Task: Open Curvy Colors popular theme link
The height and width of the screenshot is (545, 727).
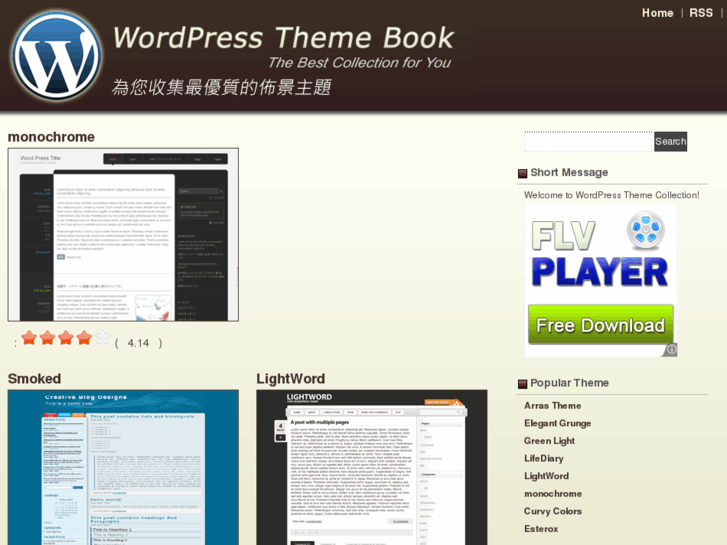Action: 553,511
